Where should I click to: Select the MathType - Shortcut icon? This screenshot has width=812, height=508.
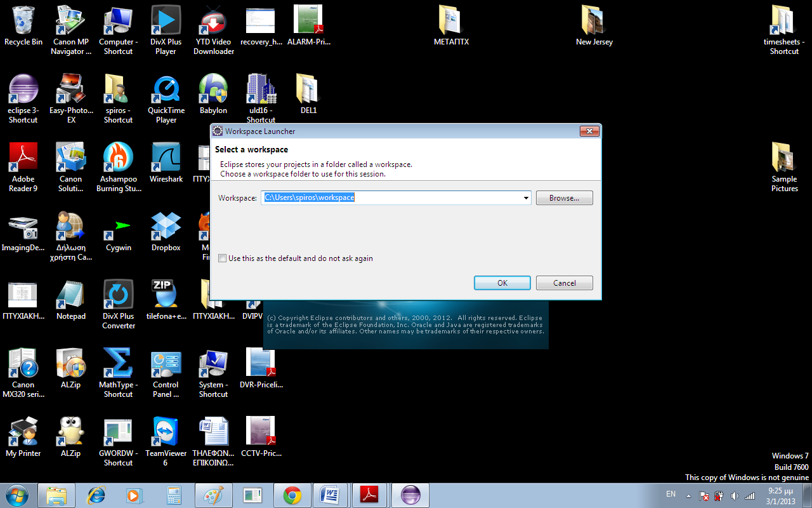(119, 373)
